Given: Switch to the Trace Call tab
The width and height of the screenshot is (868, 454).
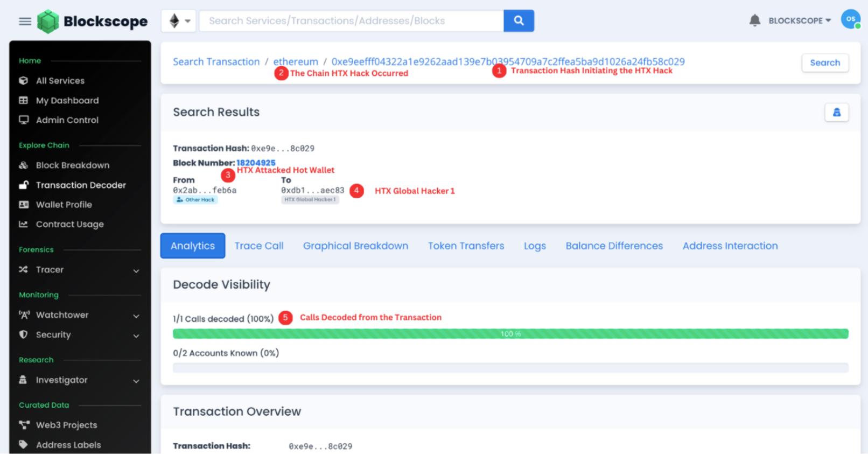Looking at the screenshot, I should (258, 246).
